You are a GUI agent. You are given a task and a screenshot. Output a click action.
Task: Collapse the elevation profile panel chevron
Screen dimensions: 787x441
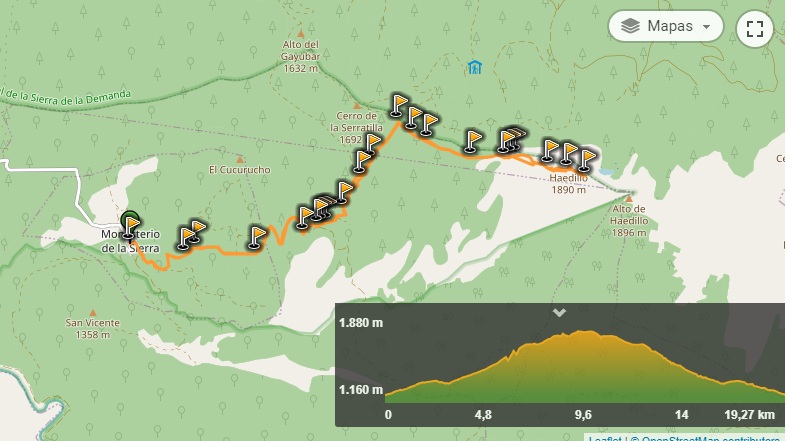(x=559, y=313)
